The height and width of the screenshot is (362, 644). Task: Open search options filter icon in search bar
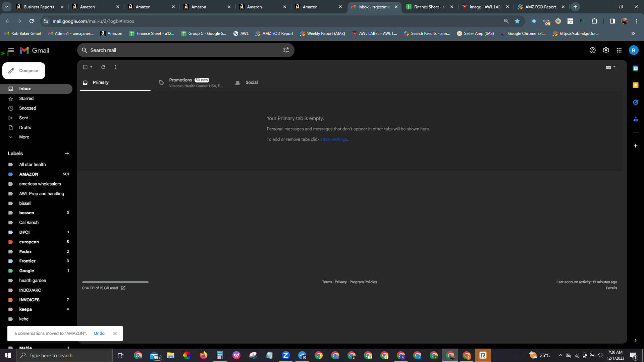point(286,50)
